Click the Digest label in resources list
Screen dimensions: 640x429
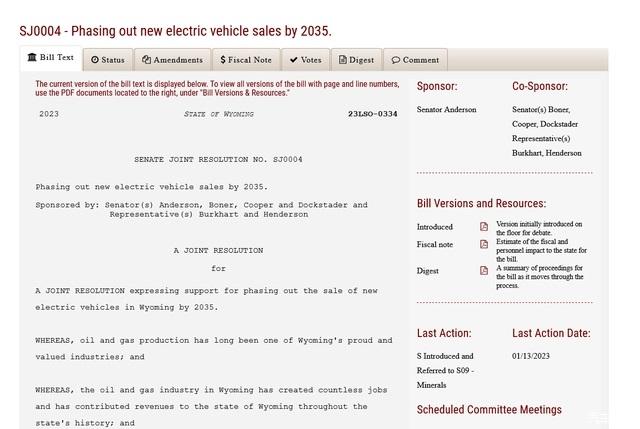428,271
